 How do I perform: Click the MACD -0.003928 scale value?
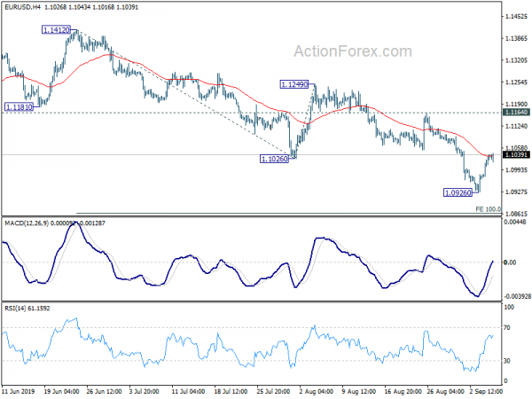pos(518,296)
